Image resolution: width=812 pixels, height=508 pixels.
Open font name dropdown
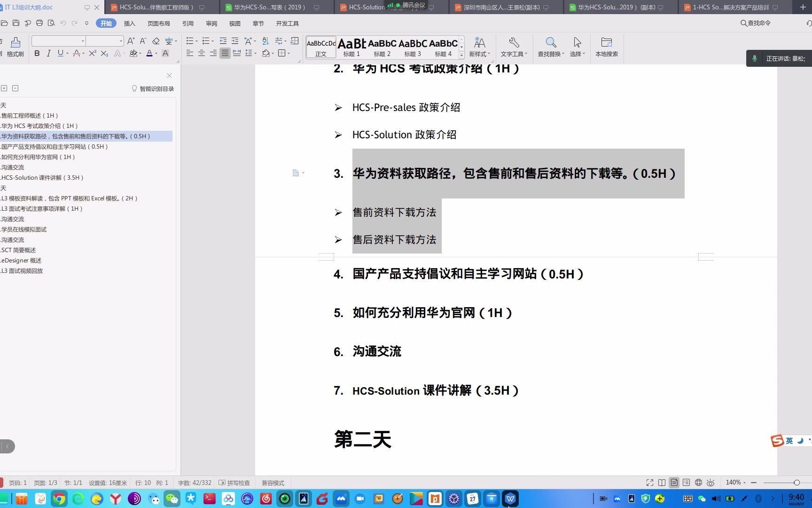tap(83, 41)
